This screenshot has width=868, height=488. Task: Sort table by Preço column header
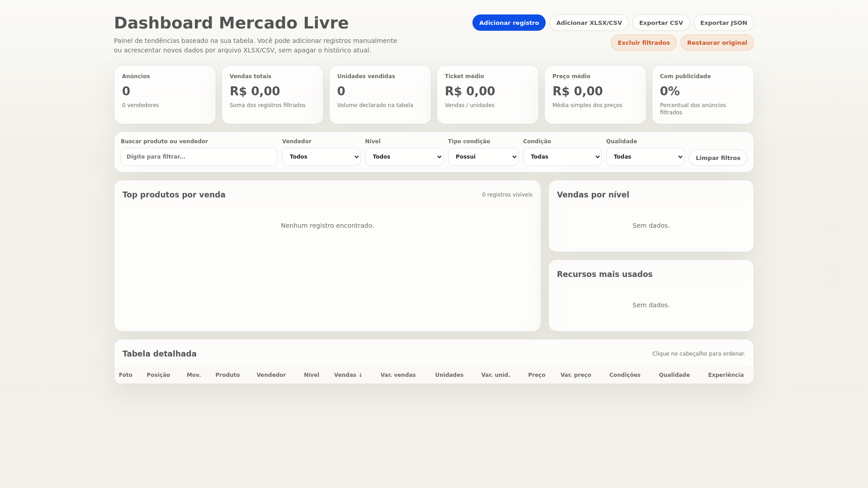click(x=537, y=375)
